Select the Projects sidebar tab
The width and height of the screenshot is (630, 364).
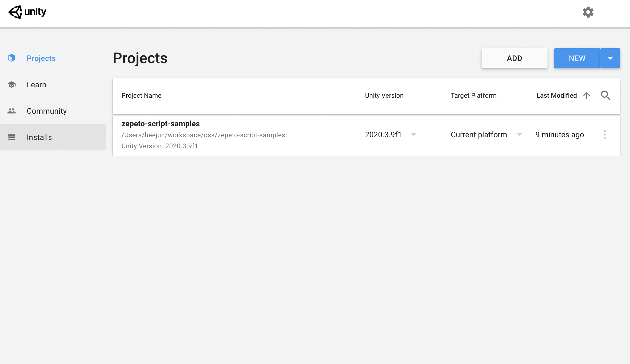pos(53,58)
